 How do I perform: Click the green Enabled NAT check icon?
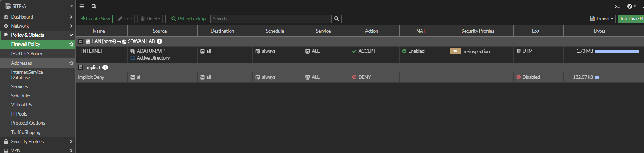404,51
